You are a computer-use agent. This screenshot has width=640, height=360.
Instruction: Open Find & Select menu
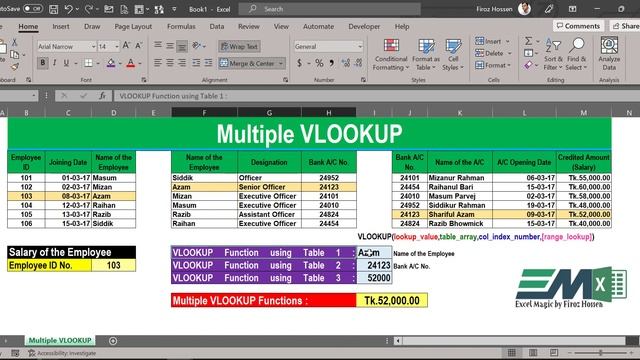[576, 55]
